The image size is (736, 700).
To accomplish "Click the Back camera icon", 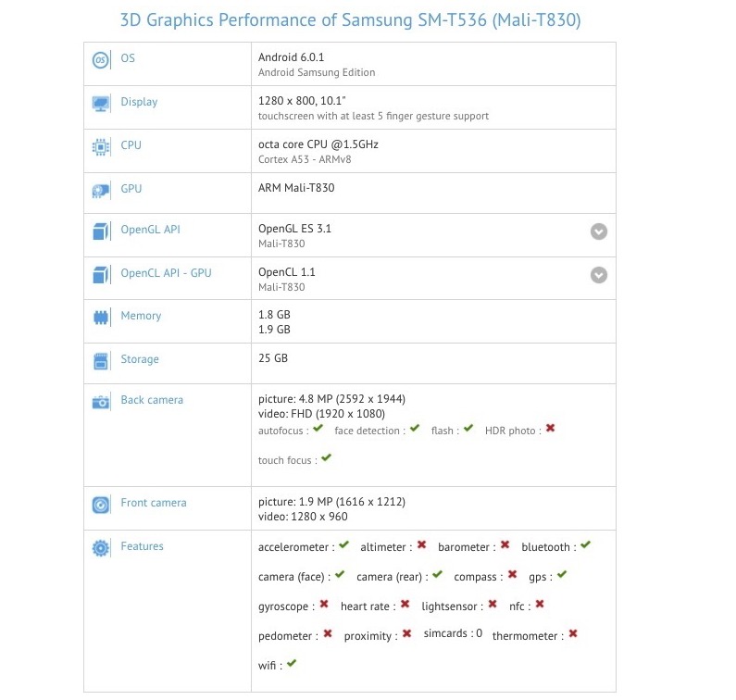I will click(x=101, y=403).
